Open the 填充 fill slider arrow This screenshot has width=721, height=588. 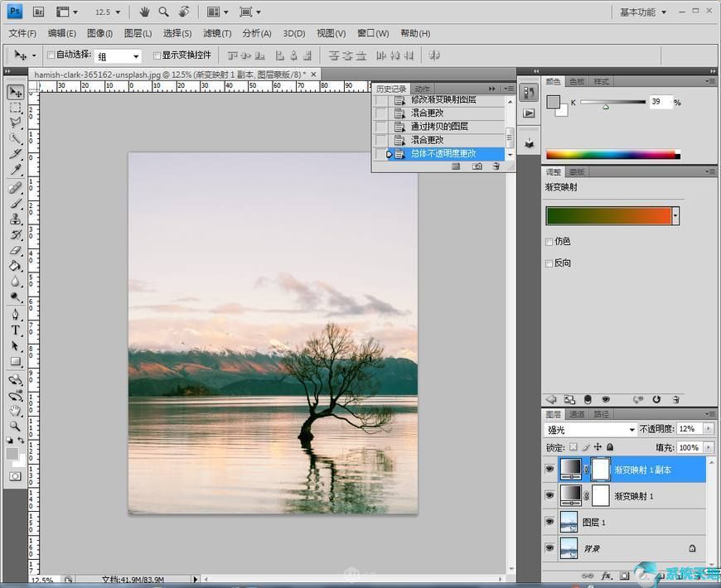click(708, 447)
